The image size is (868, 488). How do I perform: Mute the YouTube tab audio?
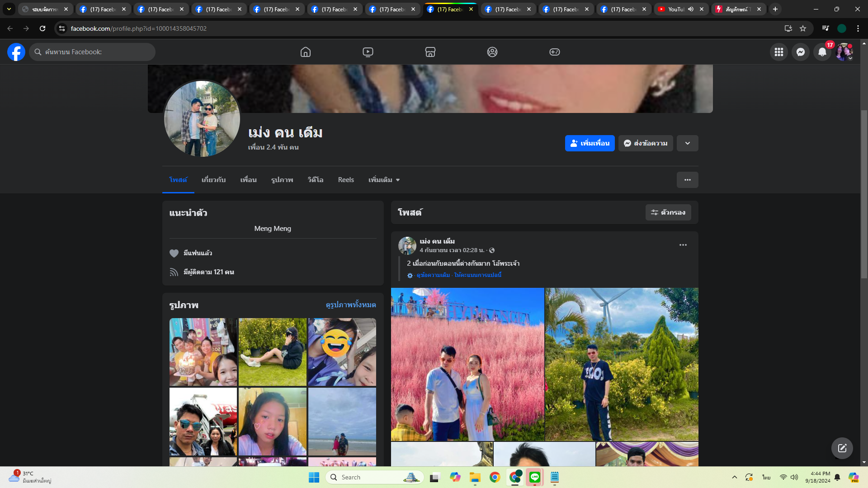[x=691, y=9]
